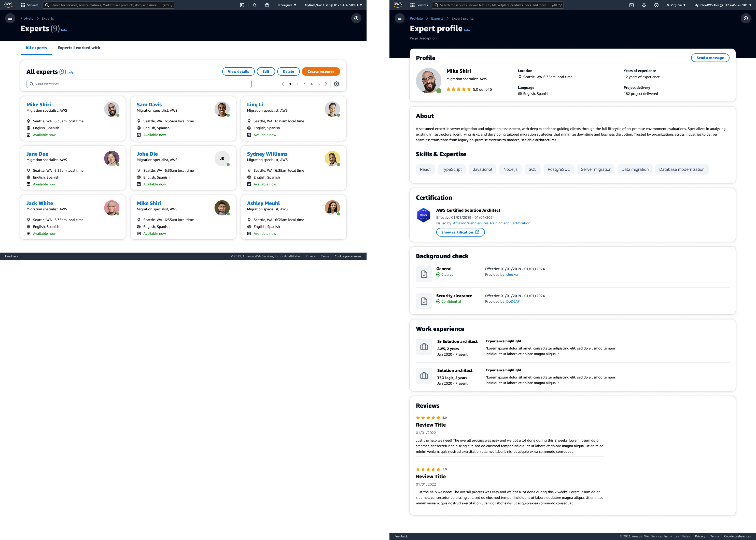Open the notifications bell
This screenshot has width=756, height=540.
click(254, 5)
